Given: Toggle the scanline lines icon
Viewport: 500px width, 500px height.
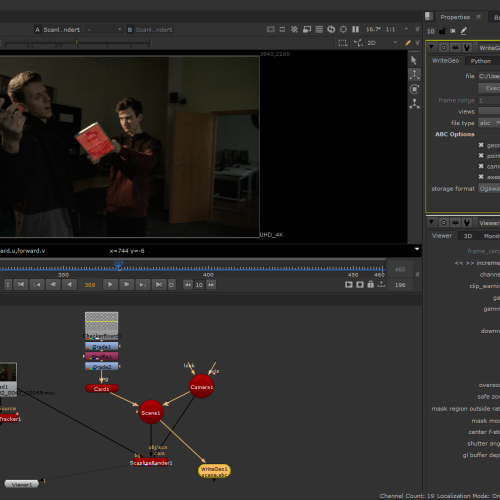Looking at the screenshot, I should pyautogui.click(x=319, y=29).
